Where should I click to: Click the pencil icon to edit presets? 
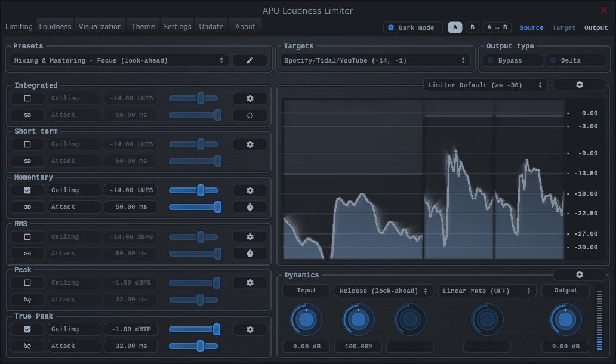(250, 60)
